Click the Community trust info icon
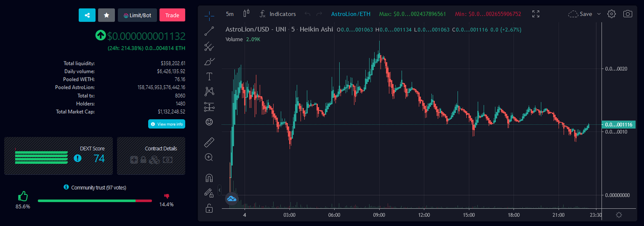Screen dimensions: 644x226 (66, 187)
